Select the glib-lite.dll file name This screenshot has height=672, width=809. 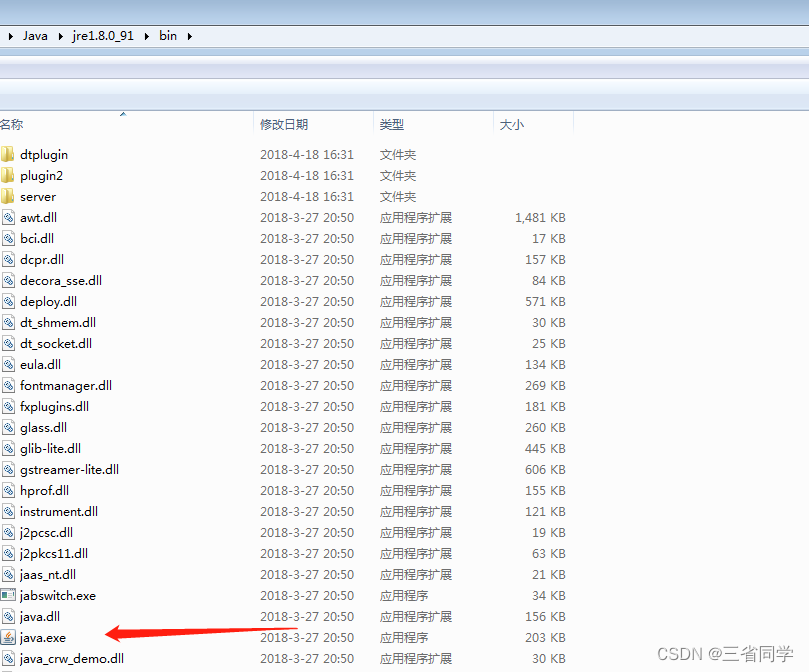point(51,449)
